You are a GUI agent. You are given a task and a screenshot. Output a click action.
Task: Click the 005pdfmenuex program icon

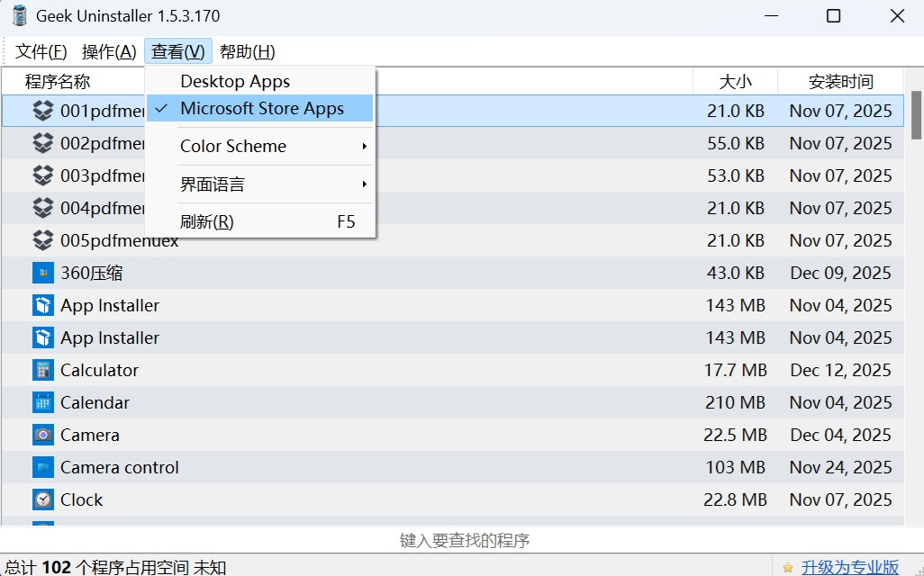click(x=42, y=240)
